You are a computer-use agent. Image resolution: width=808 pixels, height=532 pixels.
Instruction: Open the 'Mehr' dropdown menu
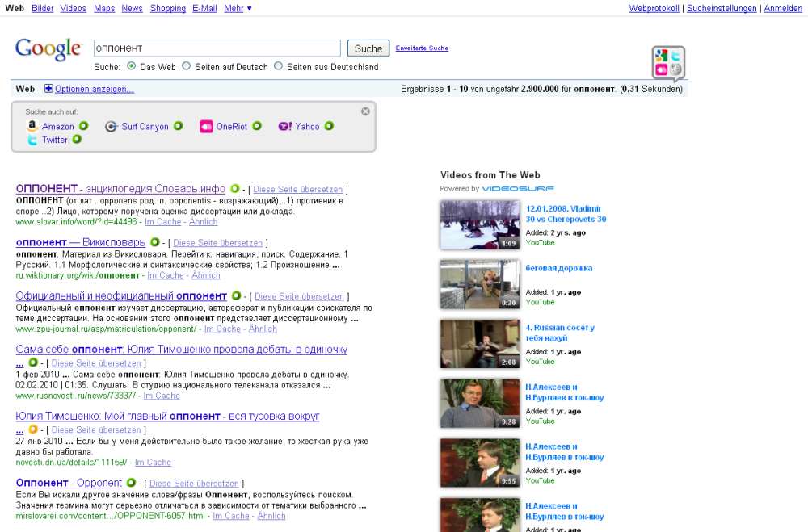tap(238, 8)
